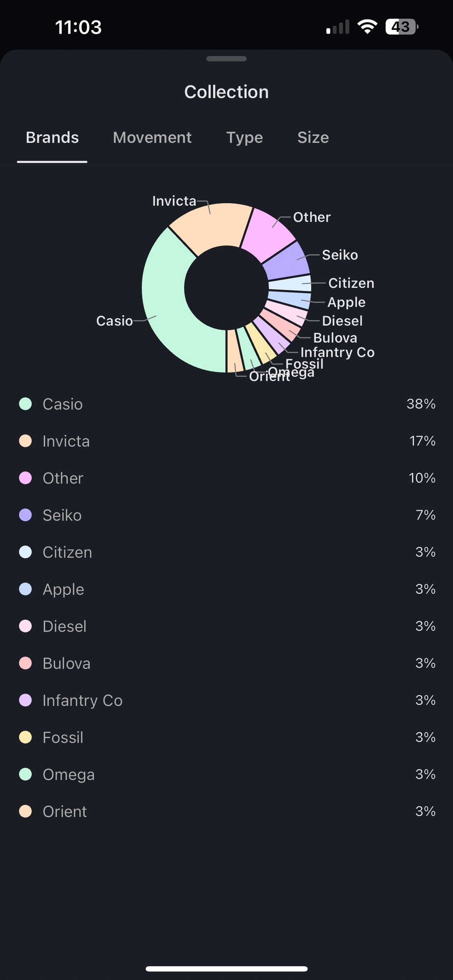Click the Invicta peach color dot
453x980 pixels.
[x=25, y=441]
